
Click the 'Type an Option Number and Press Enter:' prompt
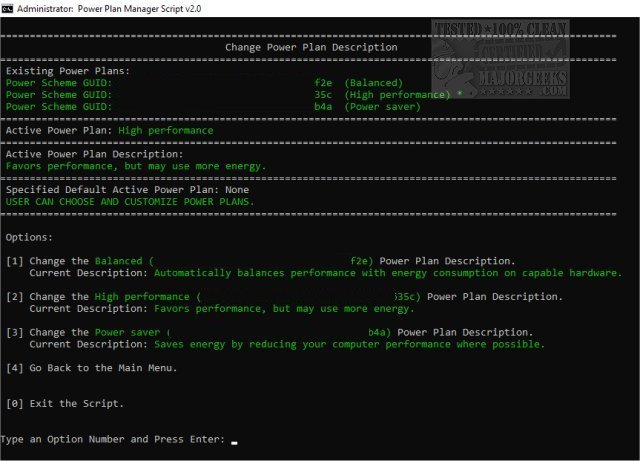[113, 439]
